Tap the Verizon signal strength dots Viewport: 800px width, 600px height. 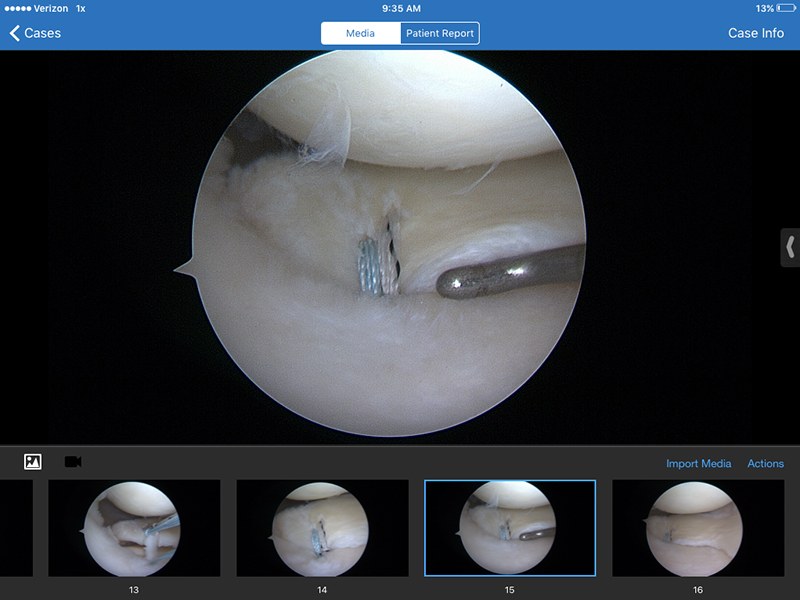coord(17,9)
